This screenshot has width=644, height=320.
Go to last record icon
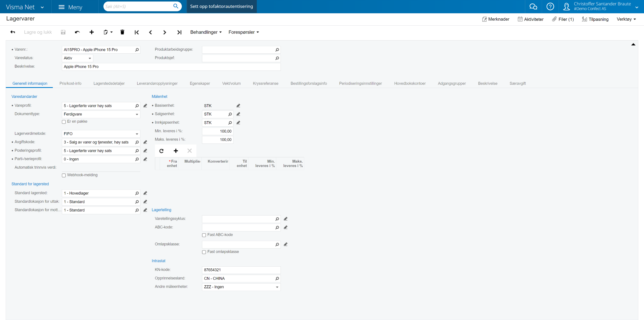click(x=179, y=32)
